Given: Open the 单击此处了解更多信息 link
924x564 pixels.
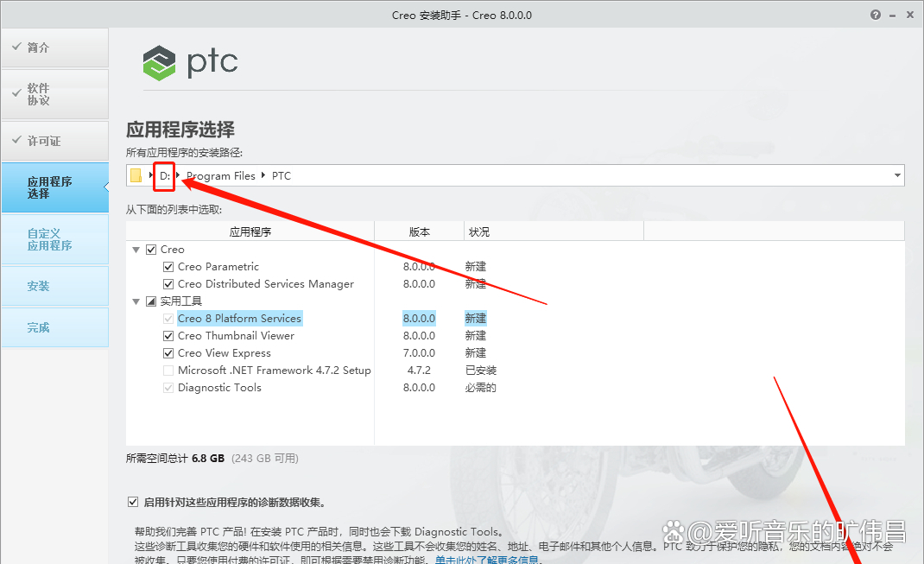Looking at the screenshot, I should point(487,560).
